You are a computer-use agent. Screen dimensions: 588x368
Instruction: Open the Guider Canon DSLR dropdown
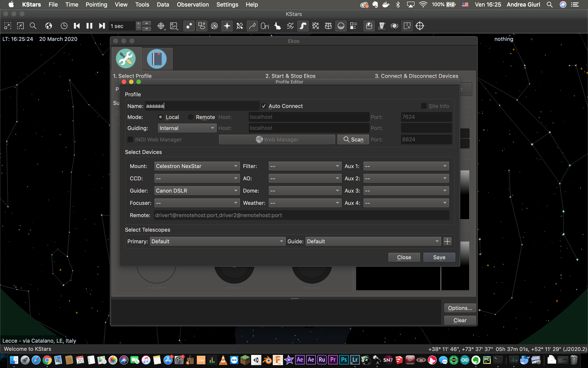(197, 191)
